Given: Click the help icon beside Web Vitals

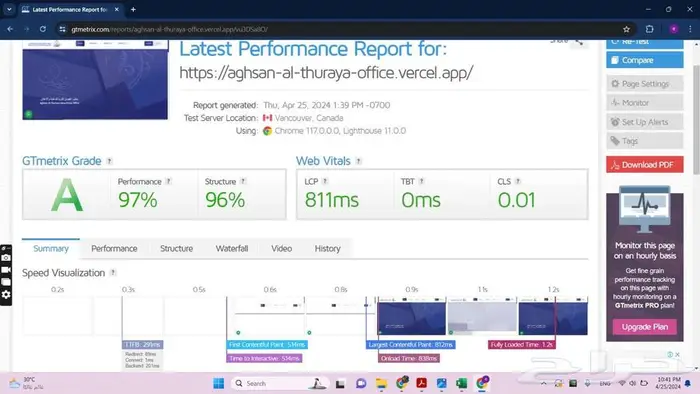Looking at the screenshot, I should pos(358,161).
